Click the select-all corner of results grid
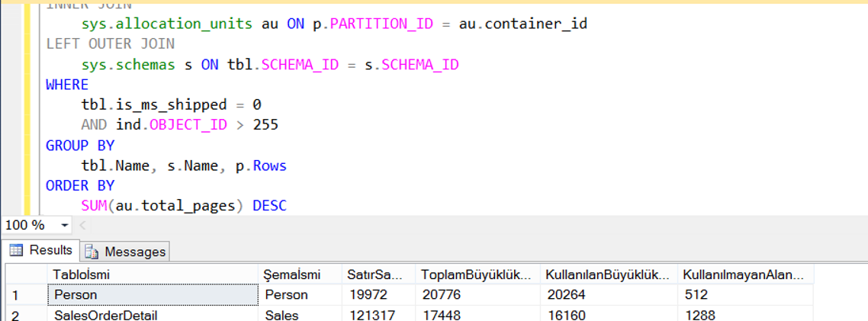The height and width of the screenshot is (321, 868). pyautogui.click(x=24, y=274)
